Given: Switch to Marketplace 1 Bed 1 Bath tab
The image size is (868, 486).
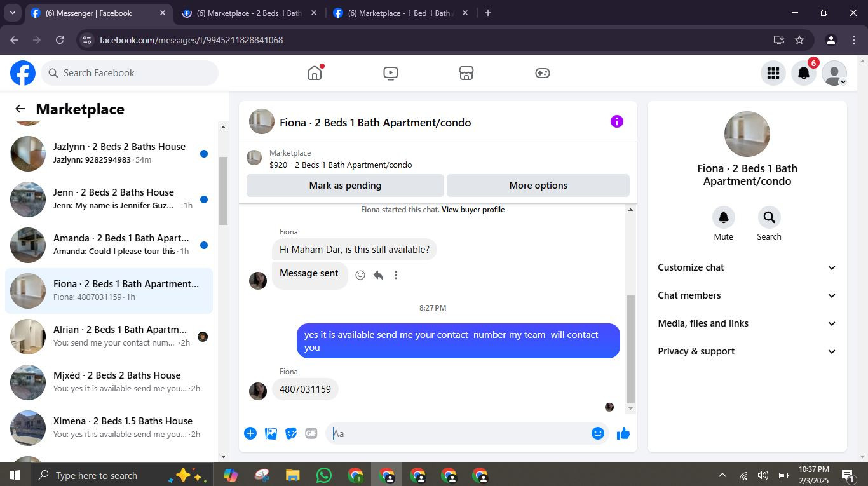Looking at the screenshot, I should tap(400, 13).
